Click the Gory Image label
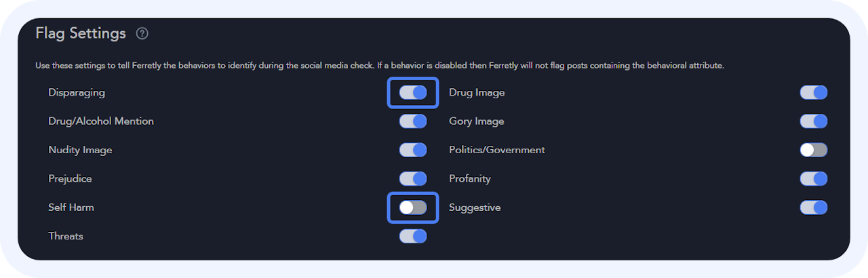The image size is (868, 278). pyautogui.click(x=477, y=121)
